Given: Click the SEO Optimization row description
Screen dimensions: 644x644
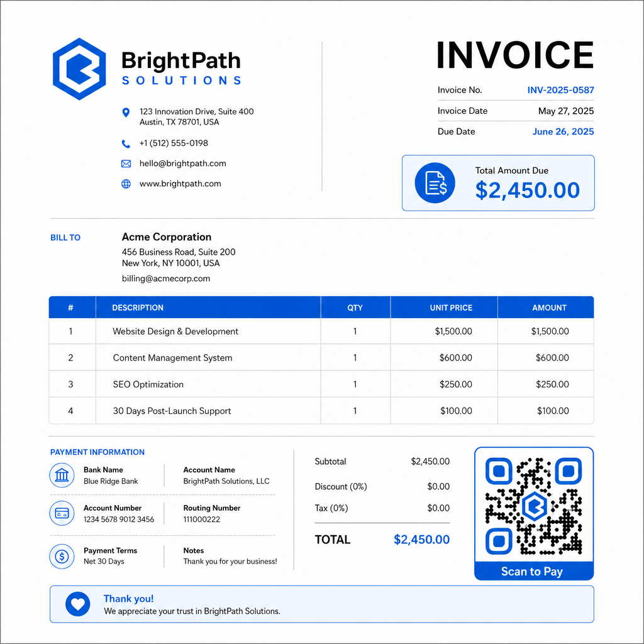Looking at the screenshot, I should click(148, 384).
